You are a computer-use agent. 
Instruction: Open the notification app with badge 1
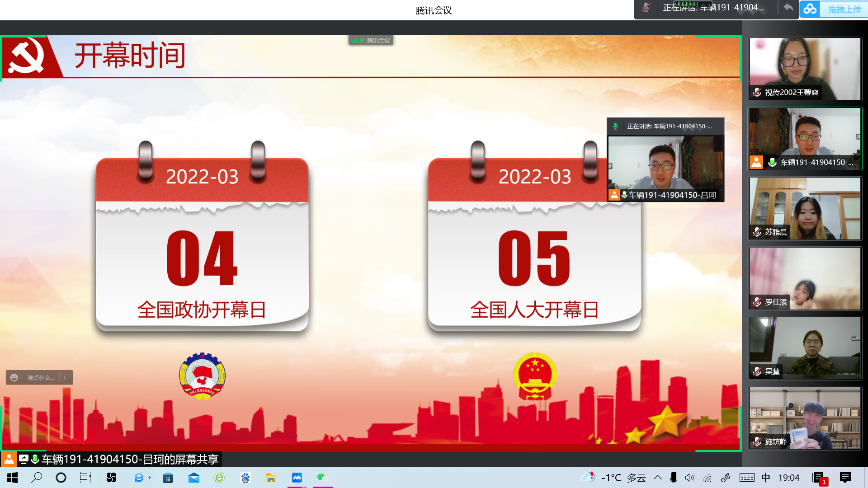click(x=819, y=479)
